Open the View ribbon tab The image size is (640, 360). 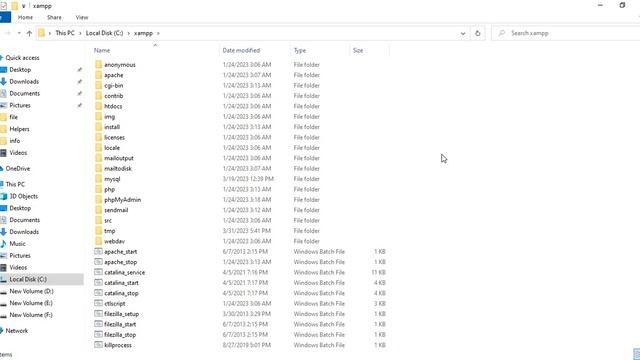pos(82,18)
